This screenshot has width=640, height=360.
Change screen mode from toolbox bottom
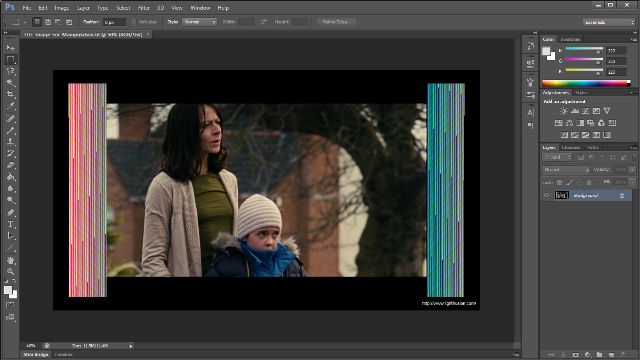(10, 317)
